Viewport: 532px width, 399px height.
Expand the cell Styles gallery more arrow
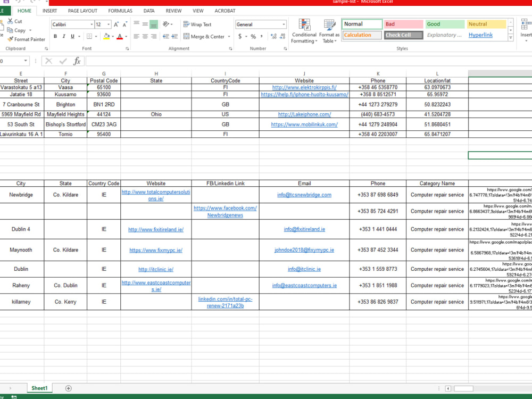click(x=511, y=38)
